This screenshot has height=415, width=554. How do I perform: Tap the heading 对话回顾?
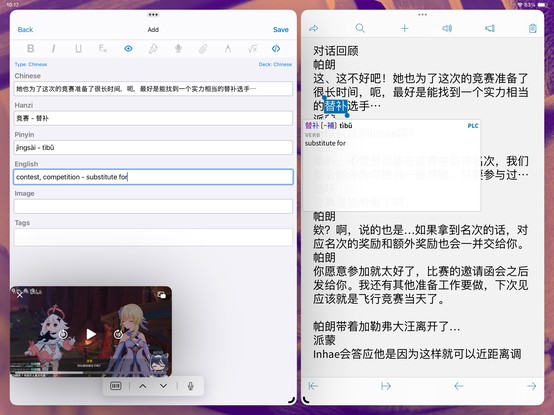pyautogui.click(x=336, y=51)
